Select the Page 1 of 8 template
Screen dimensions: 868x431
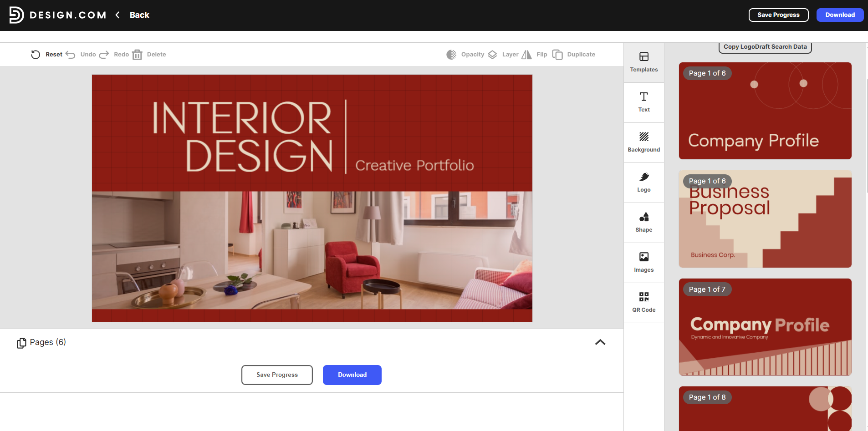point(765,409)
